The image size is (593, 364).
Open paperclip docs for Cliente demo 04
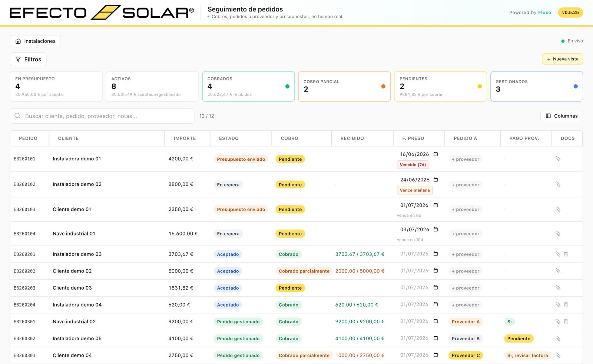tap(558, 355)
